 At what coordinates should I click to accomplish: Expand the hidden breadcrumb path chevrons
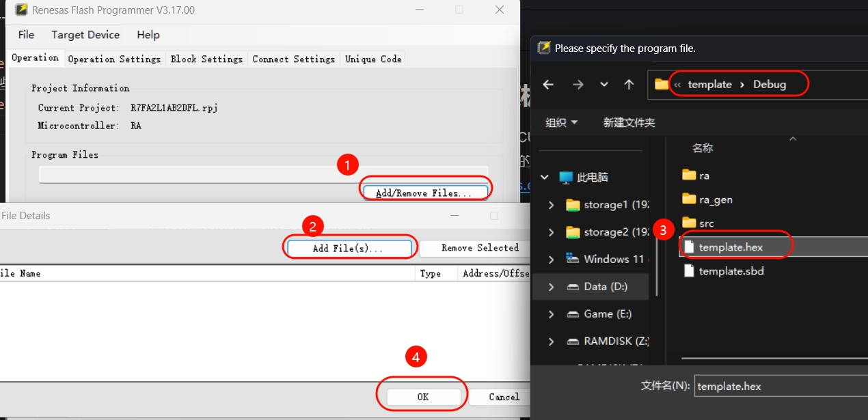tap(677, 85)
